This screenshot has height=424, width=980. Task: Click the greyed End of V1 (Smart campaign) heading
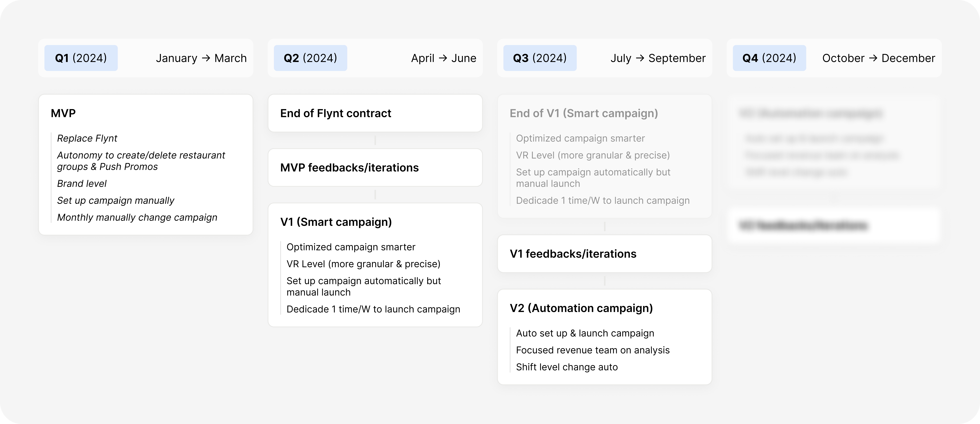click(584, 113)
